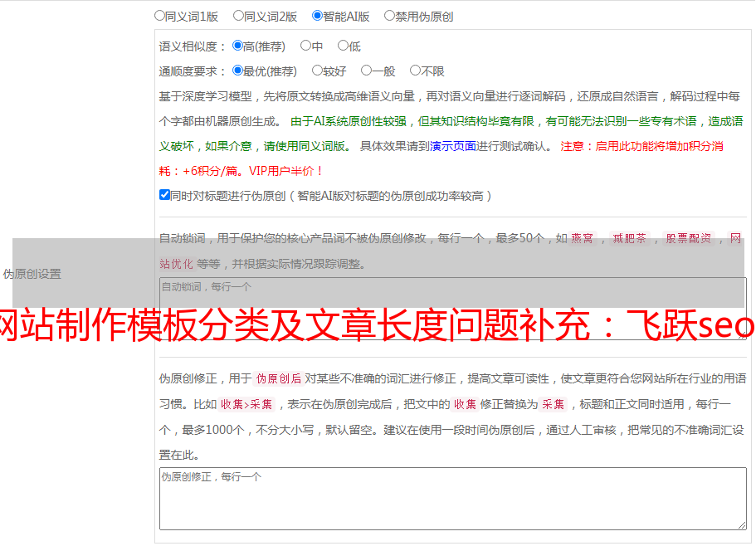Focus the 自动锁词，每行一个 text area

(x=453, y=309)
